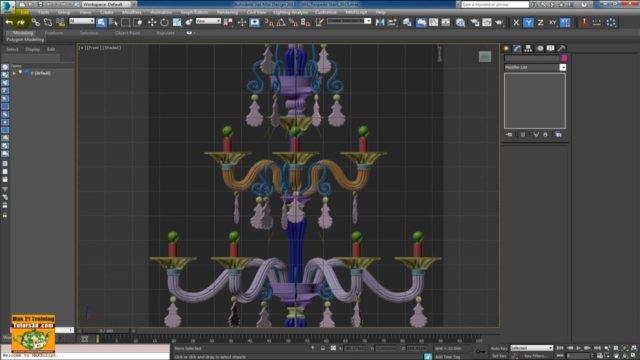Expand the Polygon Modeling ribbon panel
Screen dimensions: 640x360
click(25, 40)
